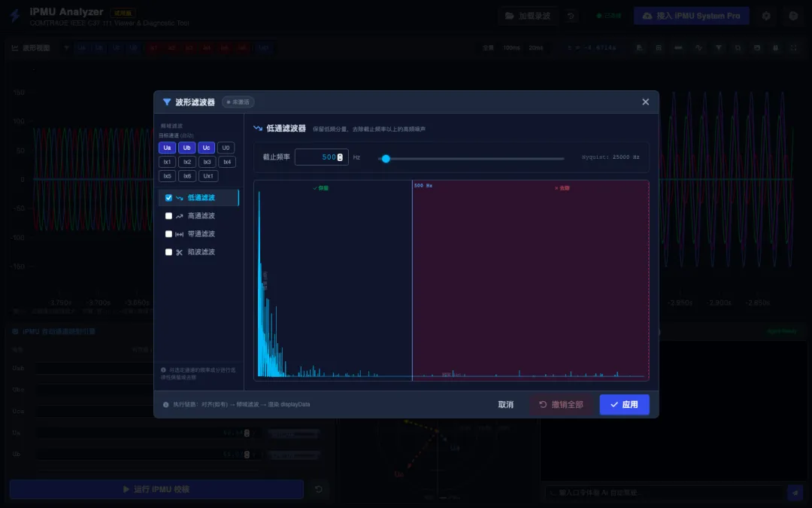Click the reset icon beside 运行 IPMU 校核
This screenshot has width=812, height=508.
click(x=319, y=489)
